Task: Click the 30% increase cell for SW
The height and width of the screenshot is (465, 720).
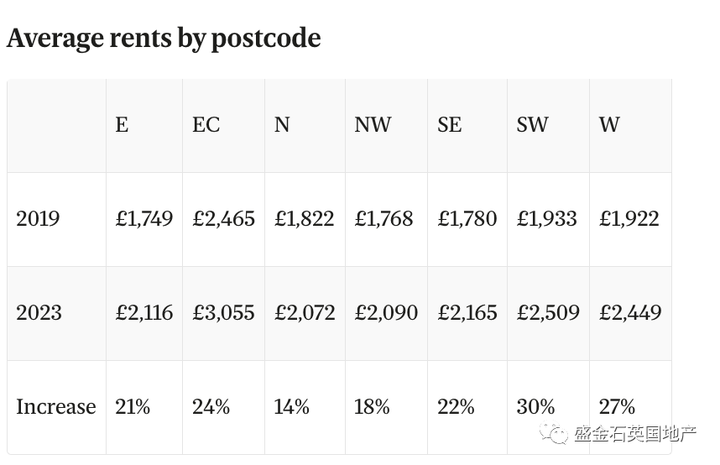Action: (x=535, y=407)
